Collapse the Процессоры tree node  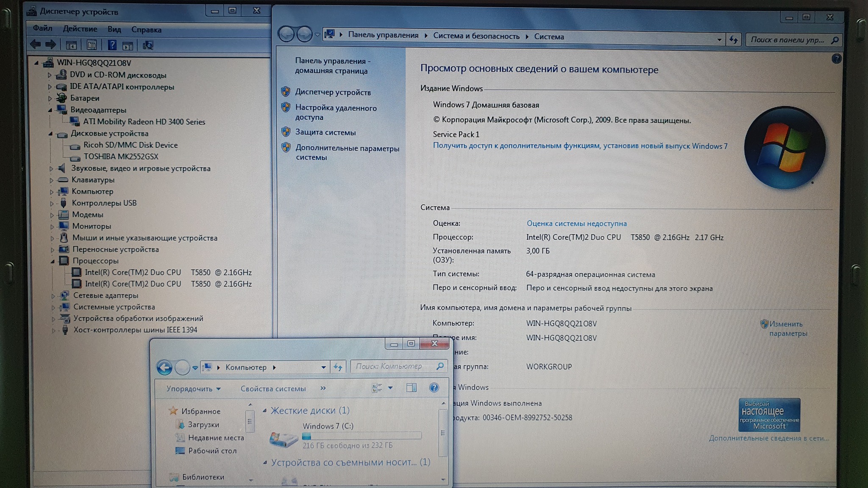tap(53, 261)
